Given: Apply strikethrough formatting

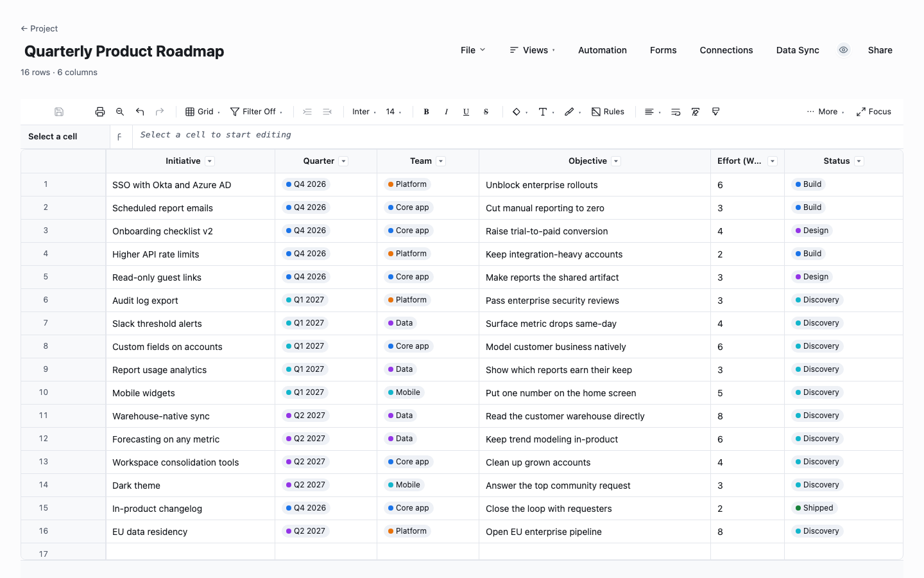Looking at the screenshot, I should pos(486,112).
